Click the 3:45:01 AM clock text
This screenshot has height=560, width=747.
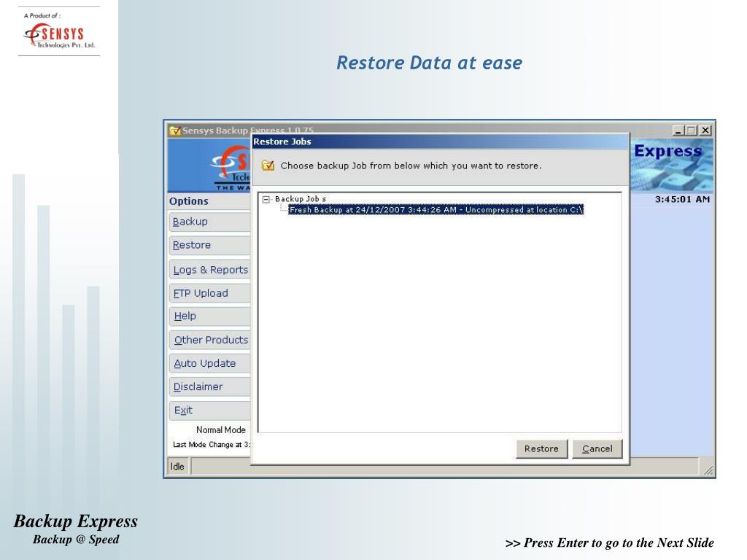(682, 200)
